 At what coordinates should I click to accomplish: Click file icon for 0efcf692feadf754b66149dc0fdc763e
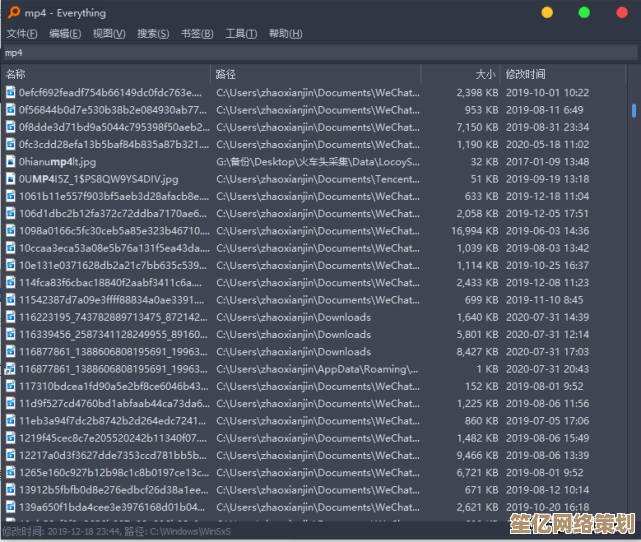point(11,93)
